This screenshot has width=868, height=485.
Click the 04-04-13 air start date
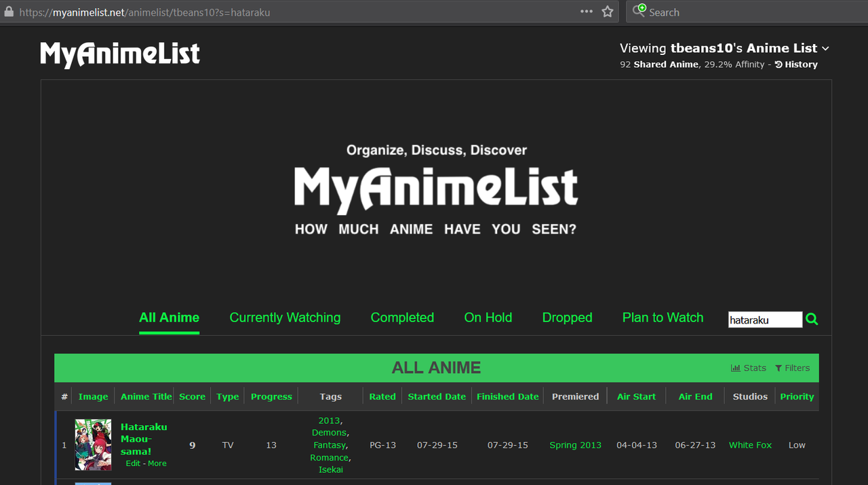636,445
